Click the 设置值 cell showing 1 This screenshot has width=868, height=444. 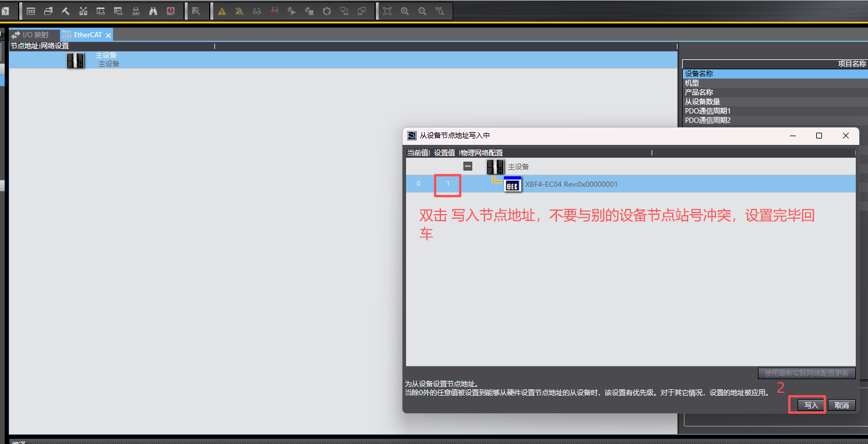point(448,184)
